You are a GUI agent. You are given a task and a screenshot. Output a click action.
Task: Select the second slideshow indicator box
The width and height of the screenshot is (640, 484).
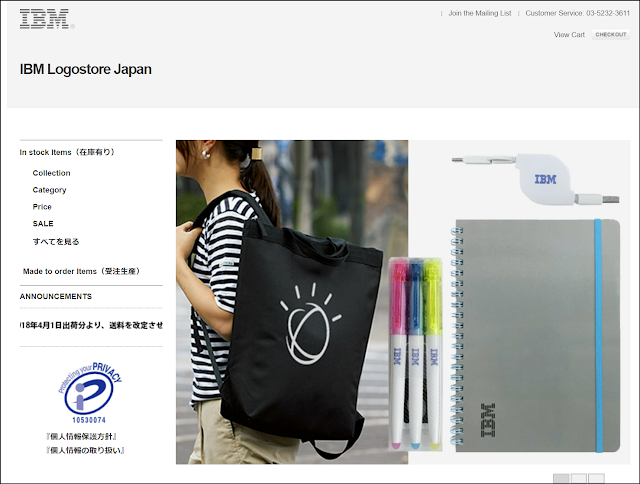pos(579,479)
